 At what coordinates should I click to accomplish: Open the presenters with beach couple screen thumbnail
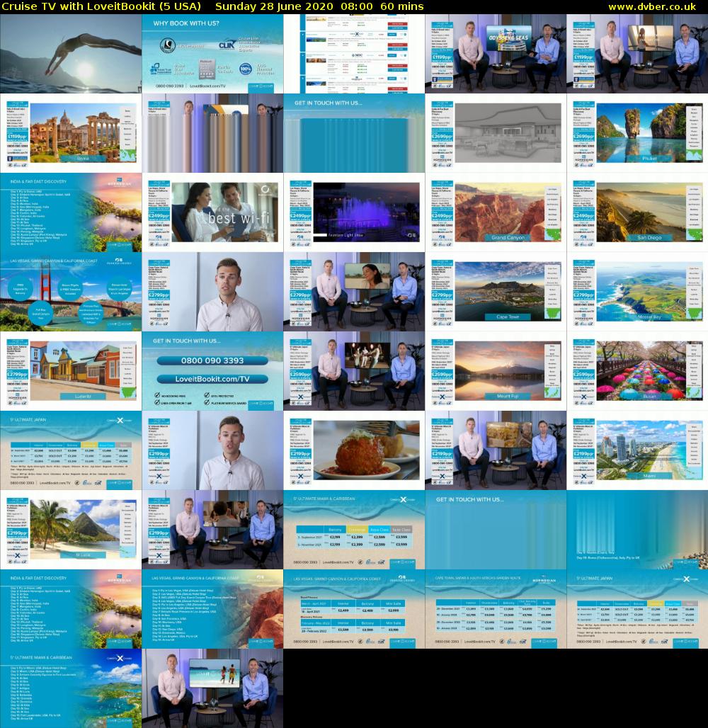click(212, 688)
